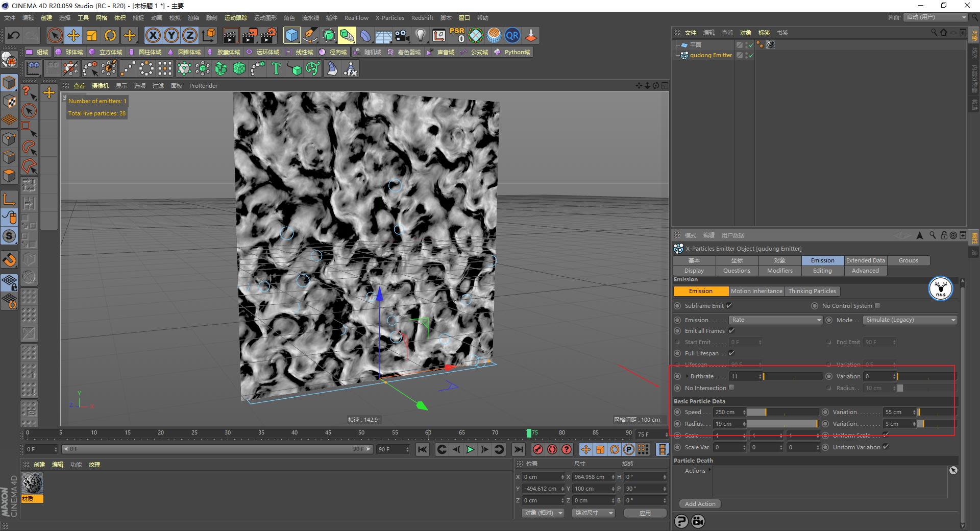Image resolution: width=980 pixels, height=531 pixels.
Task: Toggle the Subframe Emit checkbox
Action: click(x=730, y=305)
